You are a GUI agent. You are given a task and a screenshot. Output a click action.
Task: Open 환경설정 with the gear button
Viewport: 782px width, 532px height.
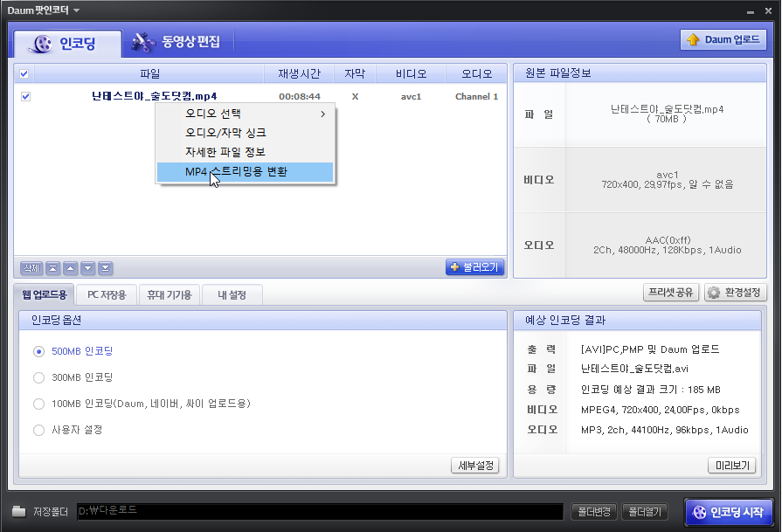pyautogui.click(x=735, y=292)
